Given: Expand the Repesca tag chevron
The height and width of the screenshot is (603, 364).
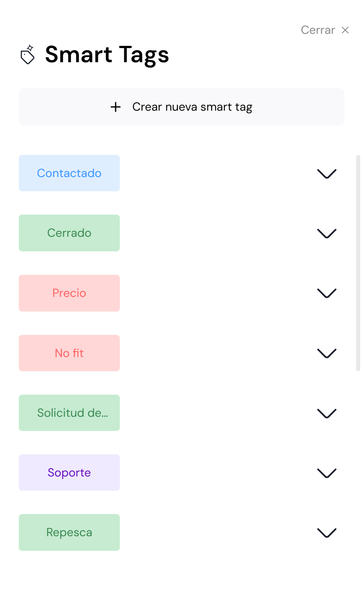Looking at the screenshot, I should [x=326, y=532].
